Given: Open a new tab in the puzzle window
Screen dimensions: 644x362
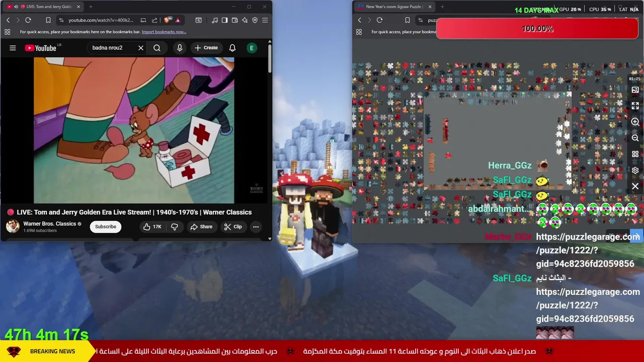Looking at the screenshot, I should click(x=442, y=7).
